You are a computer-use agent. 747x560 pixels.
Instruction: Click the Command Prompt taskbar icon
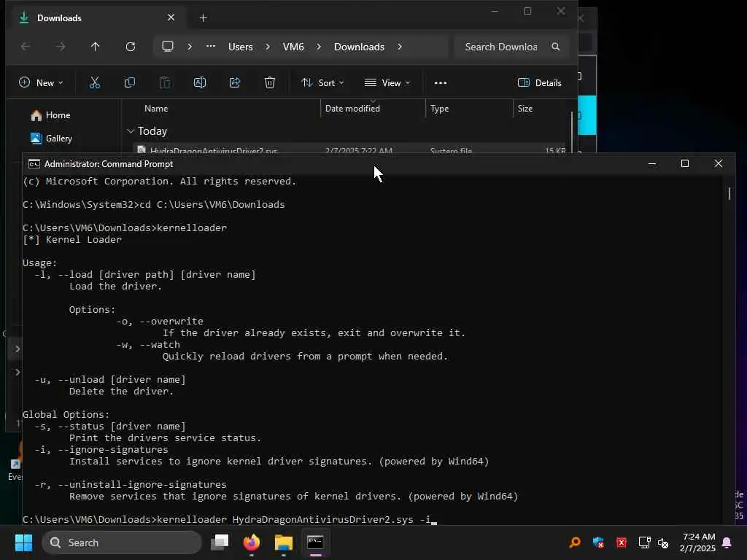point(315,542)
